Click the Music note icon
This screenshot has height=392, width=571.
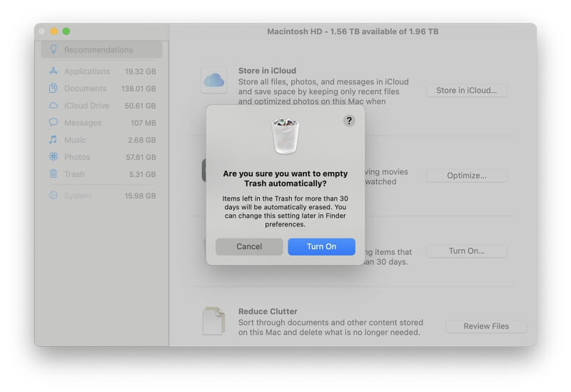click(54, 139)
